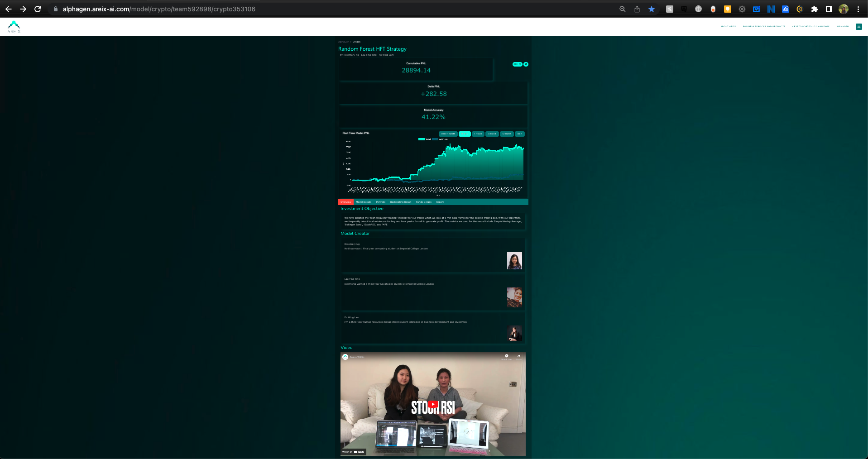The image size is (868, 459).
Task: Open the hamburger menu in the top navigation
Action: 858,26
